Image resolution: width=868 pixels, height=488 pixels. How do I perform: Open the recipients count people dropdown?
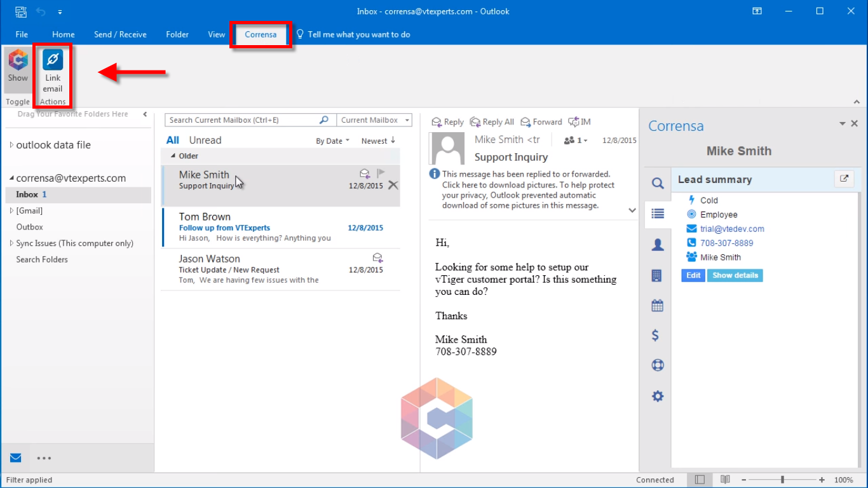[x=576, y=140]
